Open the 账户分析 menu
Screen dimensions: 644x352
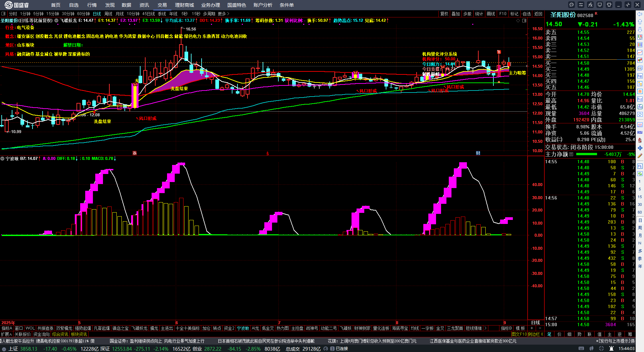point(263,5)
